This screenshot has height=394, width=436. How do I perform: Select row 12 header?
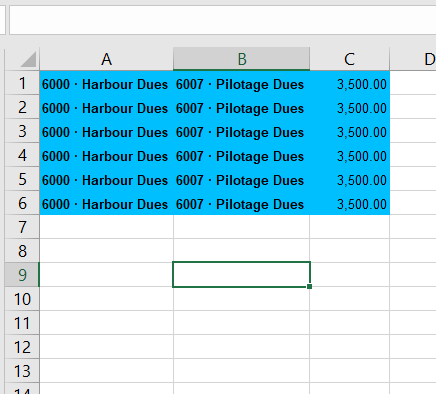point(22,347)
